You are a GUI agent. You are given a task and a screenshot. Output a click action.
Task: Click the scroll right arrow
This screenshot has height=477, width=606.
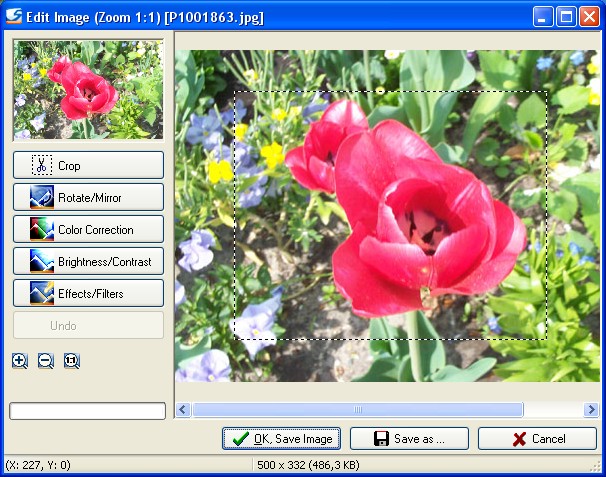pyautogui.click(x=591, y=409)
